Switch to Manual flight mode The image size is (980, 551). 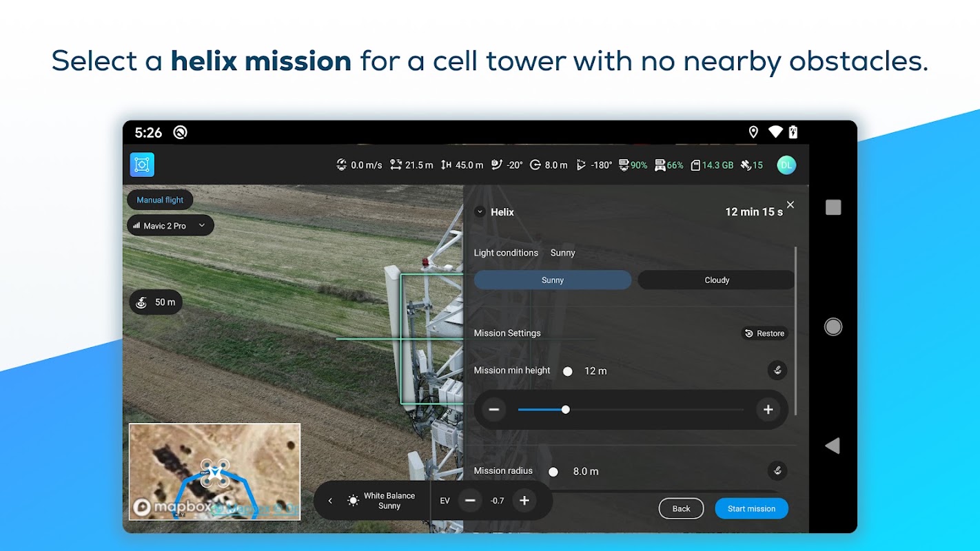click(x=160, y=200)
